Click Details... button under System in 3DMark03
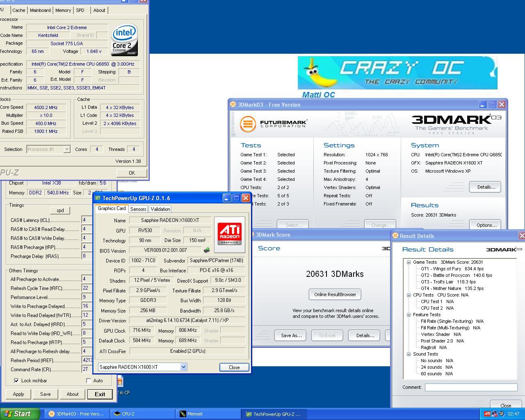The width and height of the screenshot is (525, 420). point(486,187)
